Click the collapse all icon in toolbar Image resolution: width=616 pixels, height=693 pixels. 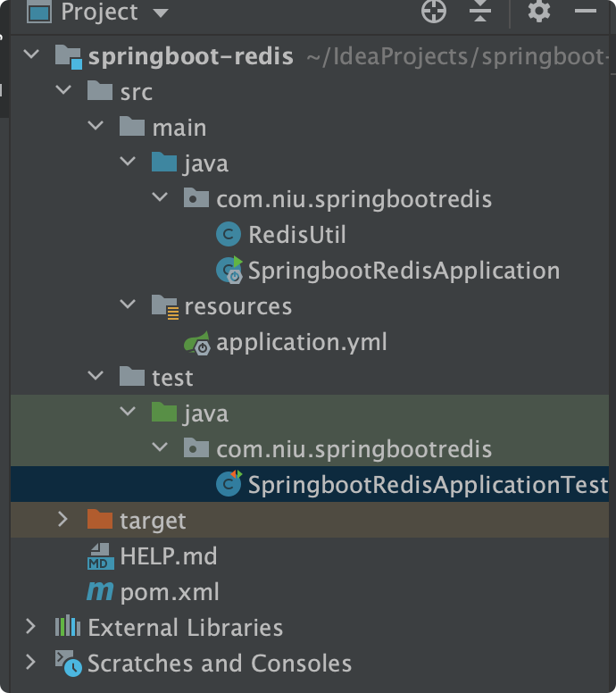(x=480, y=13)
